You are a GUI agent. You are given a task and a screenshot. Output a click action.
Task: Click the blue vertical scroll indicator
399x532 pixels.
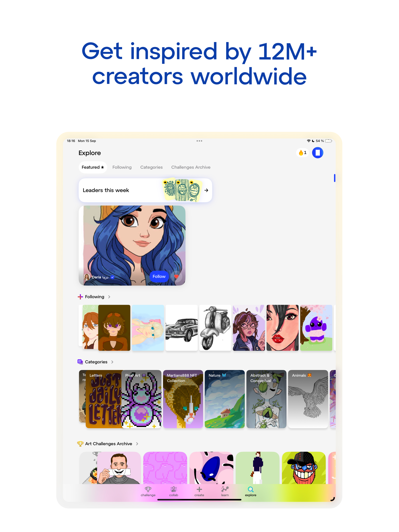tap(335, 178)
